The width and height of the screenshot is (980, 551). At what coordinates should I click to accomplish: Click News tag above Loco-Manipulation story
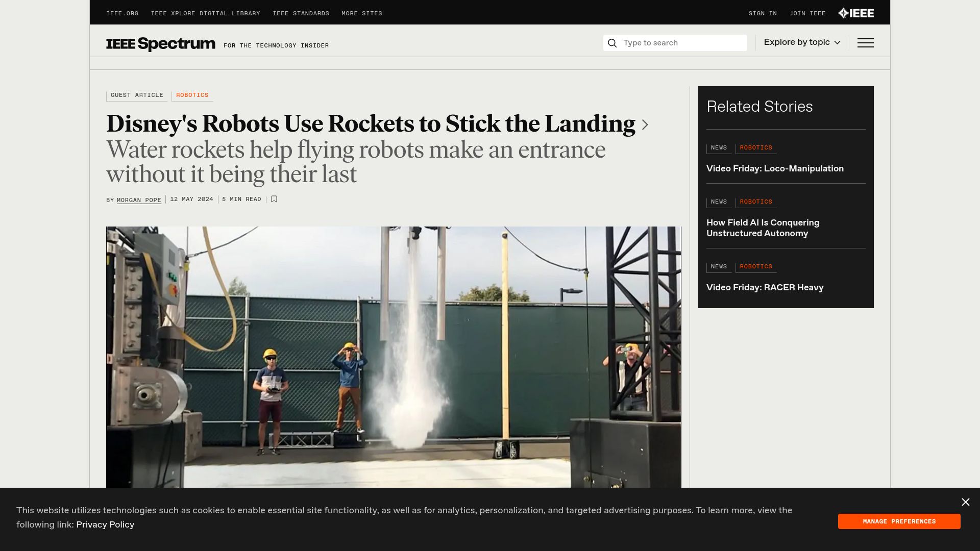coord(719,148)
